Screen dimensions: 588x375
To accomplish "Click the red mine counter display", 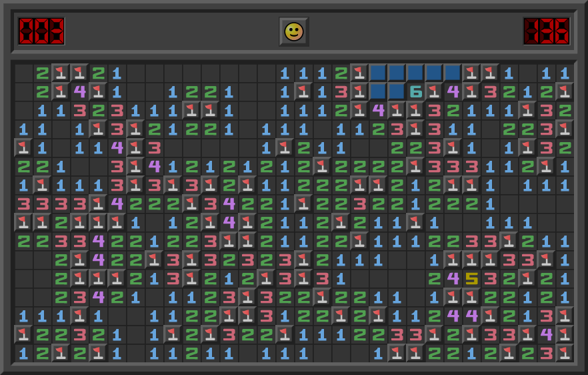I will tap(41, 31).
